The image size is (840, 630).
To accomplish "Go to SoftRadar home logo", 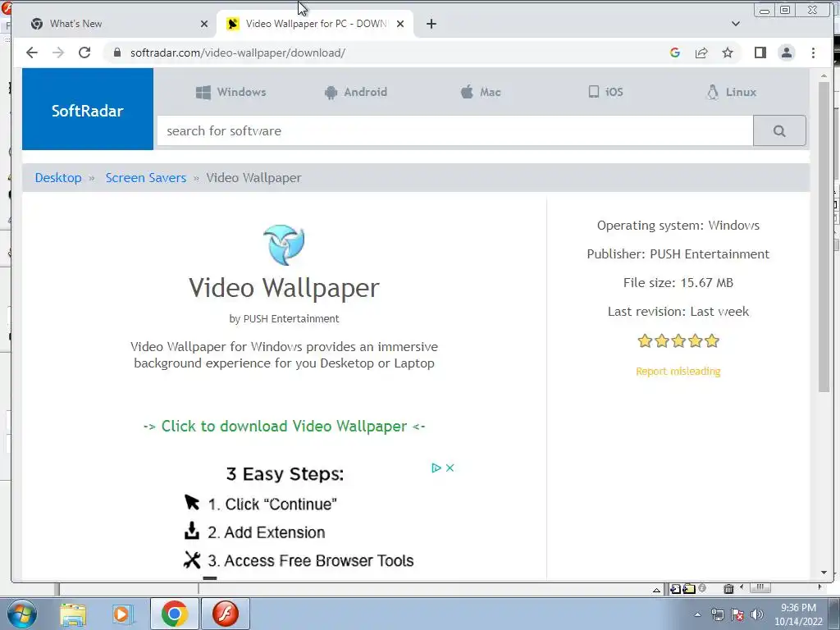I will tap(87, 109).
